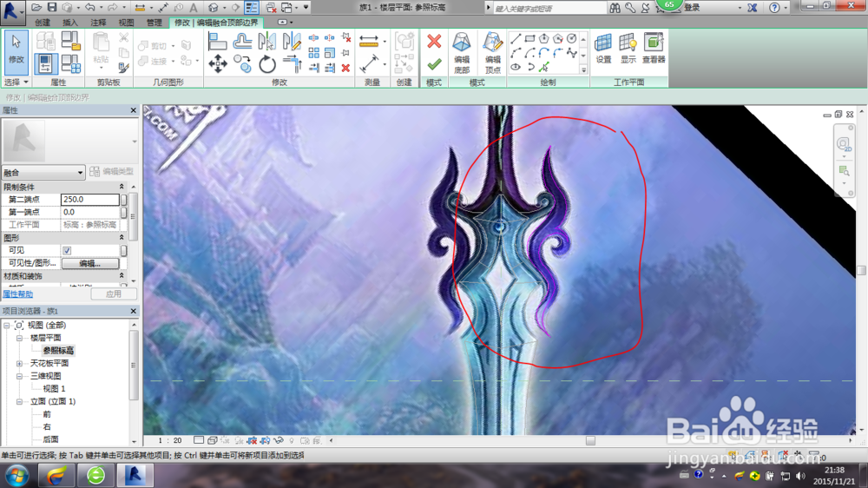The image size is (868, 488).
Task: Select the 修改 | 编辑融合顶部边界 tab
Action: (x=216, y=23)
